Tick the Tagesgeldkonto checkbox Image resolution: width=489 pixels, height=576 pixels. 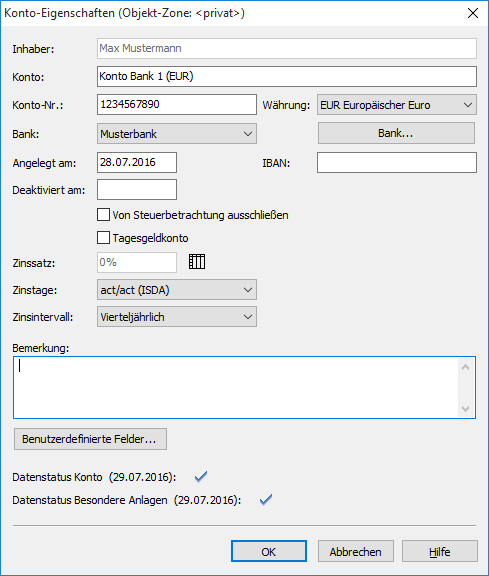(103, 238)
